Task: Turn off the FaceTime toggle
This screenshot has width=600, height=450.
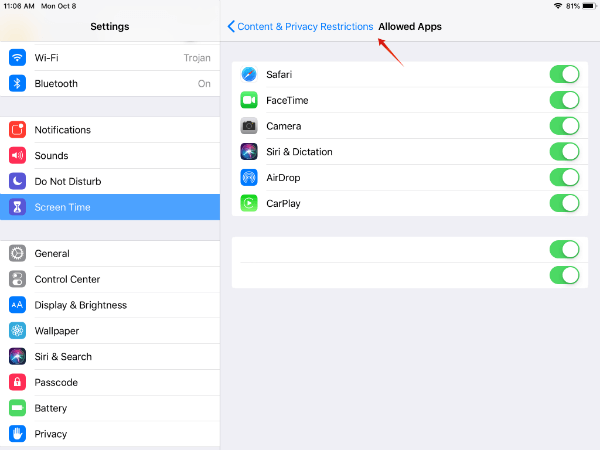Action: coord(564,100)
